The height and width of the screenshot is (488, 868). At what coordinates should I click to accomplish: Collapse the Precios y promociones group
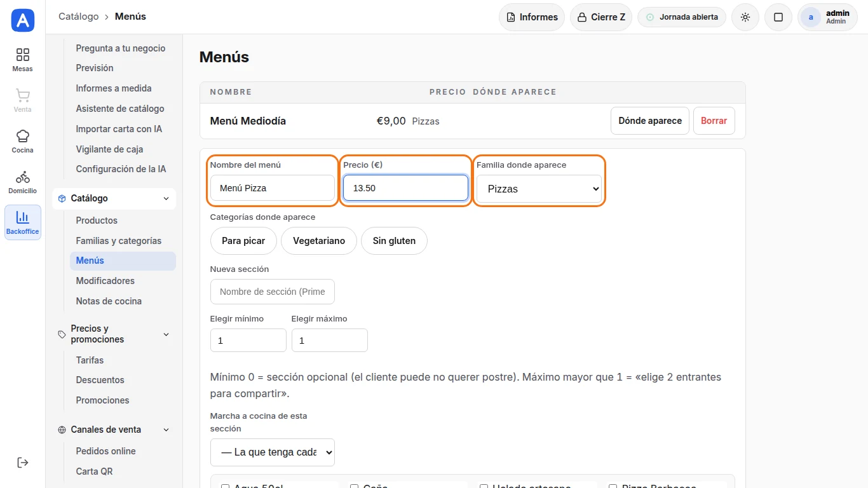click(114, 334)
